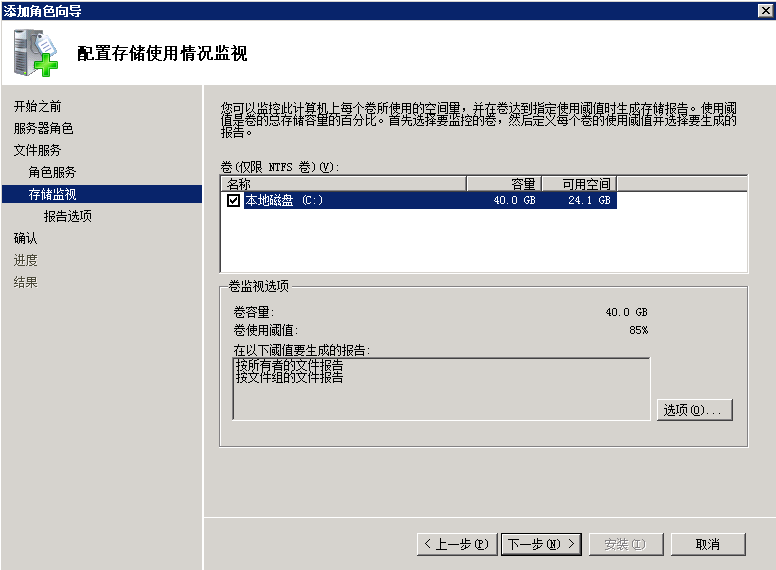The width and height of the screenshot is (776, 570).
Task: Open 确认 step in sidebar
Action: pos(25,238)
